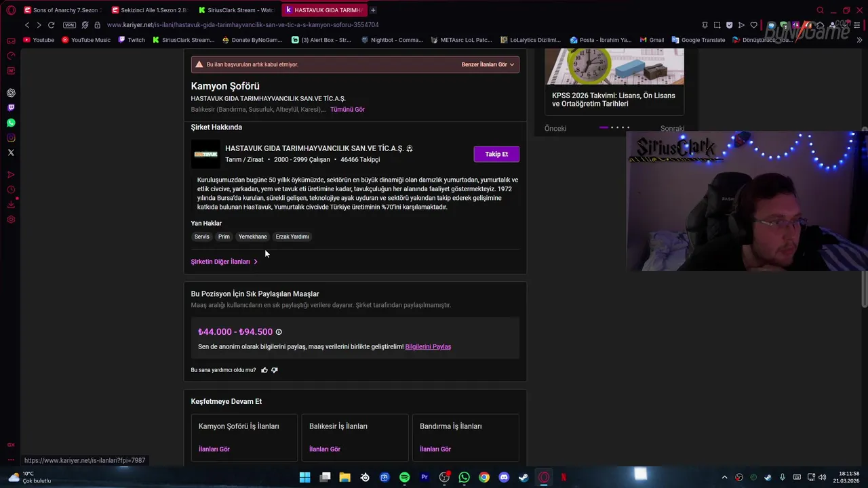The image size is (868, 488).
Task: Click the salary range info icon
Action: [x=279, y=332]
